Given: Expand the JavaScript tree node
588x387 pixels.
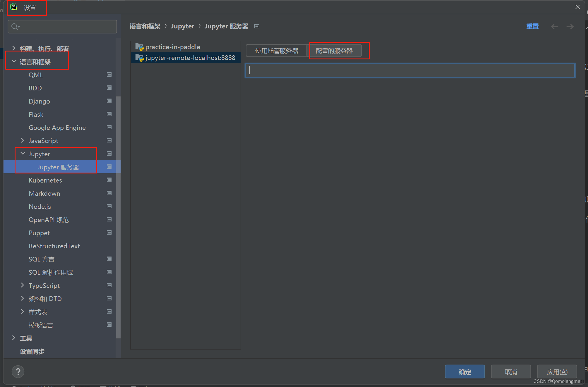Looking at the screenshot, I should pyautogui.click(x=23, y=140).
